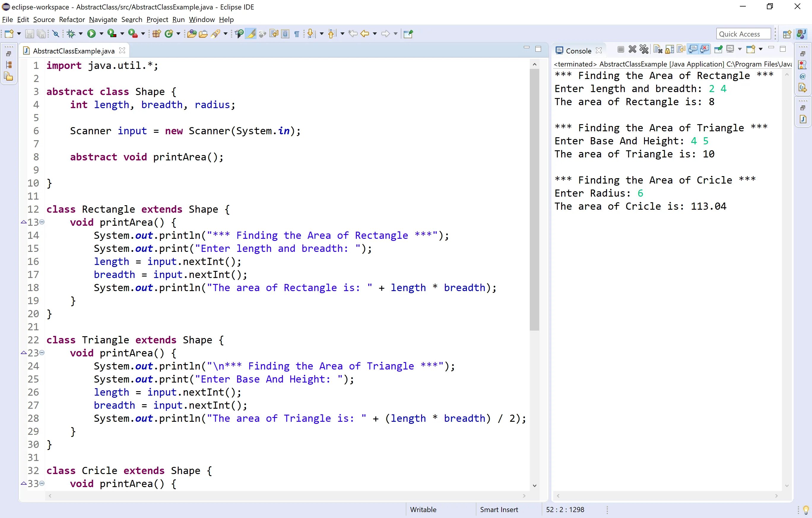Open the File menu
This screenshot has width=812, height=518.
[7, 20]
